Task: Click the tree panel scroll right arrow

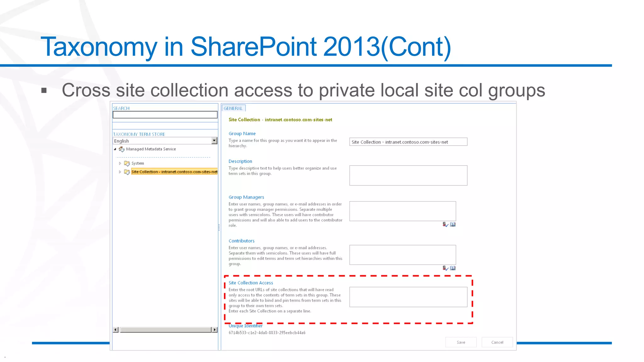Action: [215, 330]
